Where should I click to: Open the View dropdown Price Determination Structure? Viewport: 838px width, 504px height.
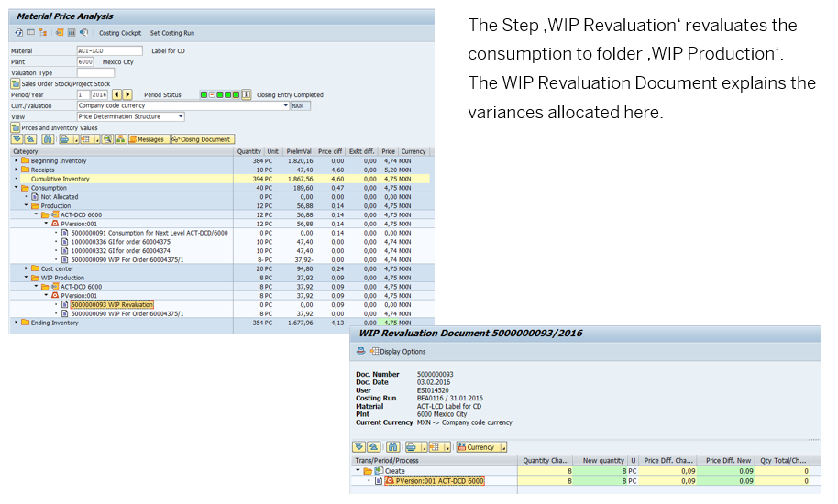[x=181, y=116]
